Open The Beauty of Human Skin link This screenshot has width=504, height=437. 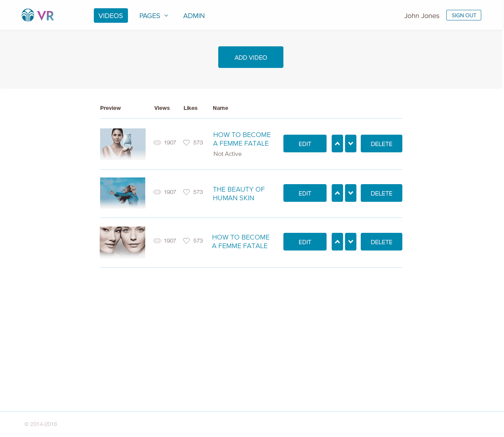(239, 194)
